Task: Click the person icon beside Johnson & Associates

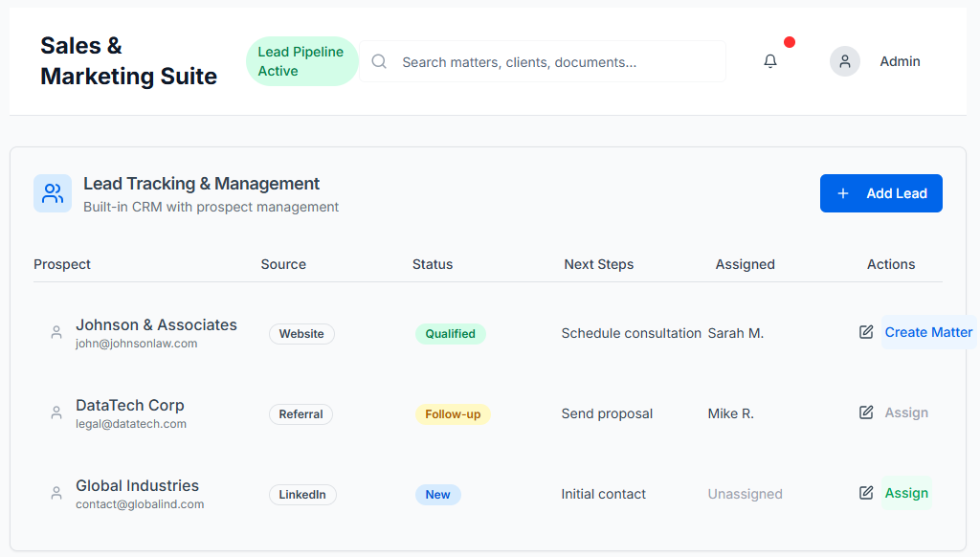Action: (56, 332)
